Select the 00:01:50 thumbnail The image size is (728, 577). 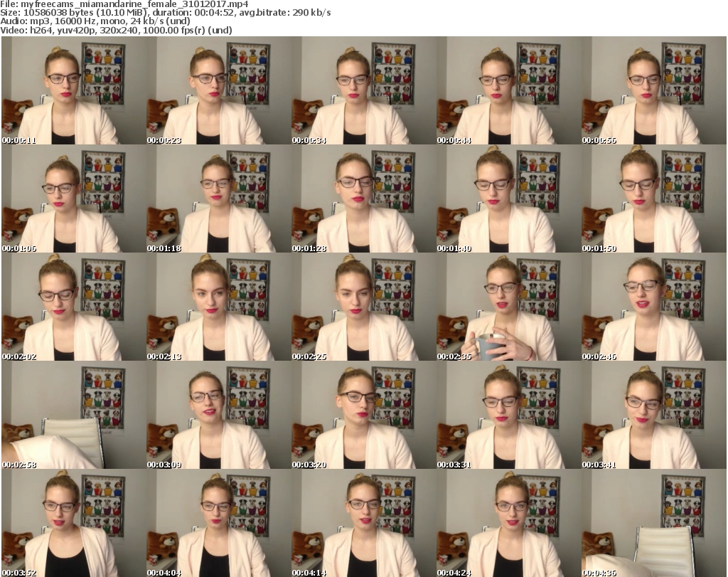[653, 200]
